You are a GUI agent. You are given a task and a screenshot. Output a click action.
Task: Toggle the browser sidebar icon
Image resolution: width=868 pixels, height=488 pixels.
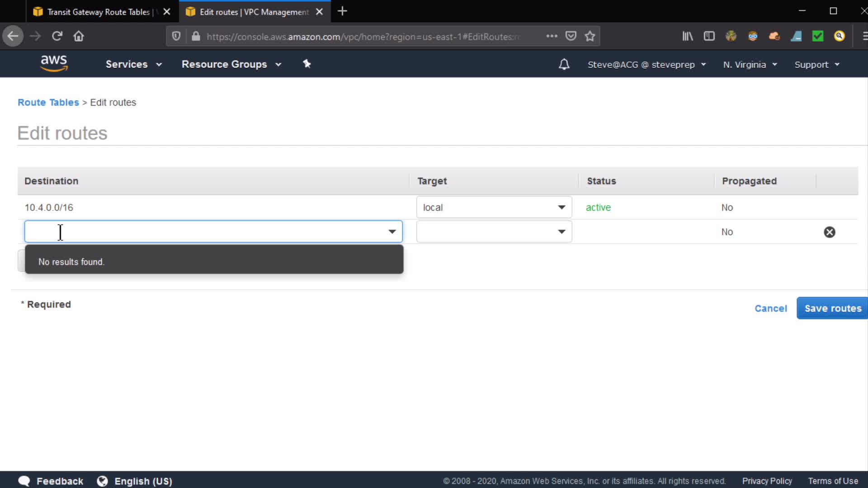tap(709, 37)
